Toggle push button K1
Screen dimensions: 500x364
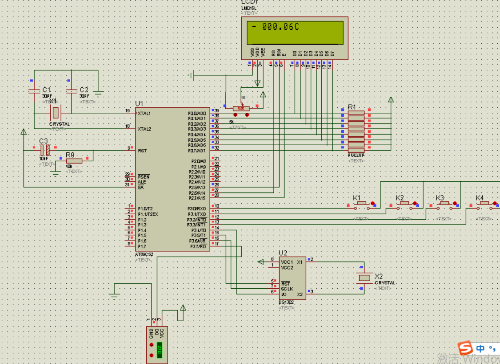(x=362, y=205)
